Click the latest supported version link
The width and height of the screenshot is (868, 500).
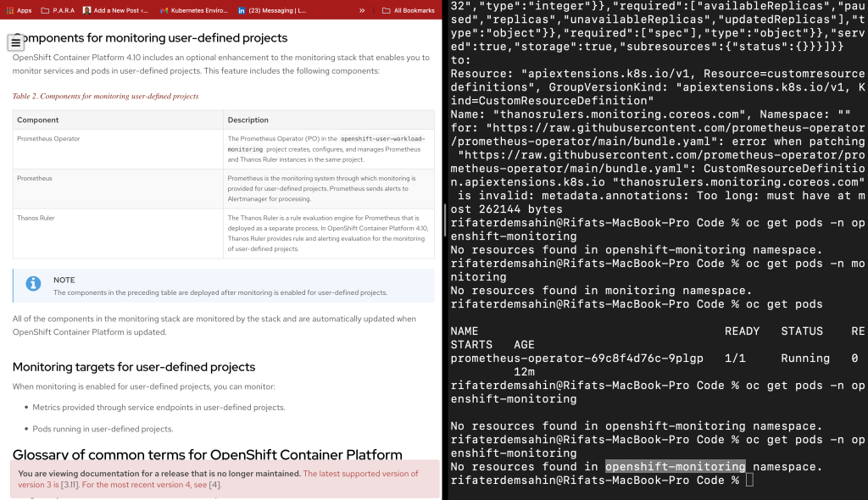tap(218, 479)
